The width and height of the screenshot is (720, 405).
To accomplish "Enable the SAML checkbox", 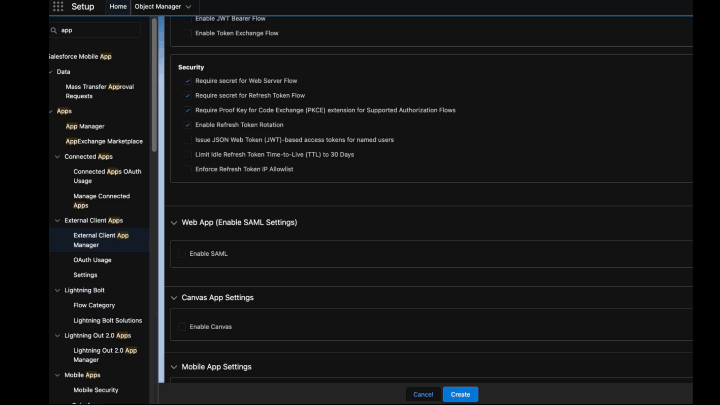I will coord(182,253).
